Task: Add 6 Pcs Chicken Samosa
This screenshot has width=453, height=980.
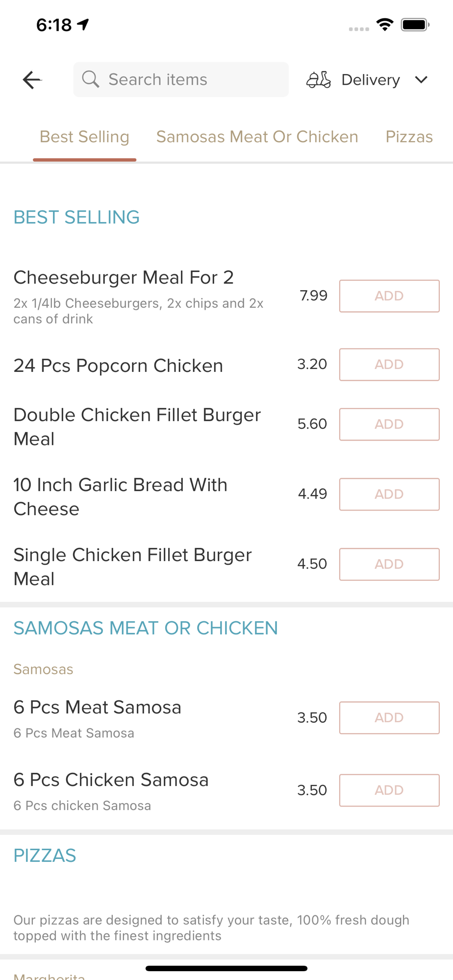Action: click(x=389, y=790)
